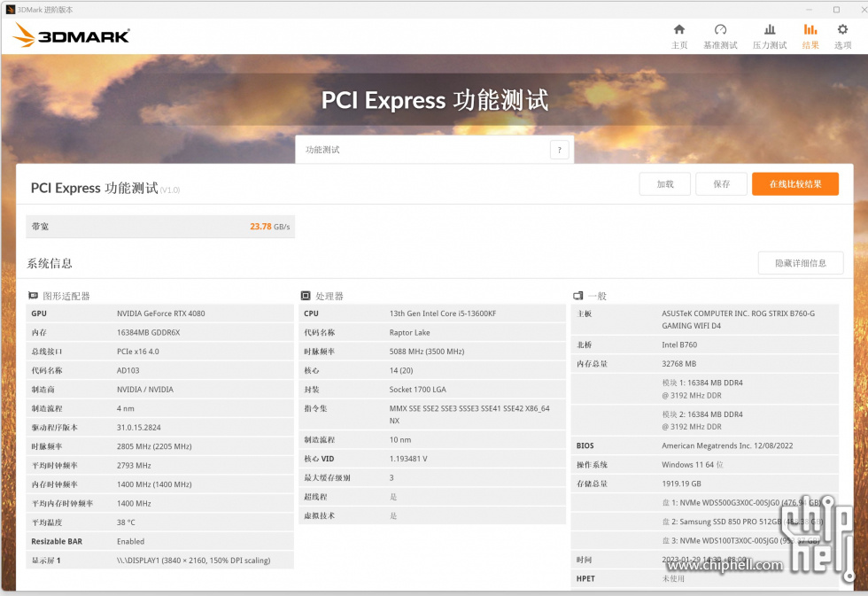This screenshot has width=868, height=596.
Task: Open the Home (主页) tab icon
Action: pyautogui.click(x=679, y=29)
